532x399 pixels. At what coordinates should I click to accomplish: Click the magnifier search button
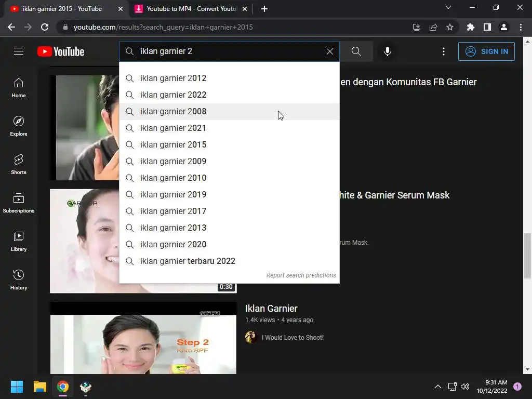coord(356,51)
